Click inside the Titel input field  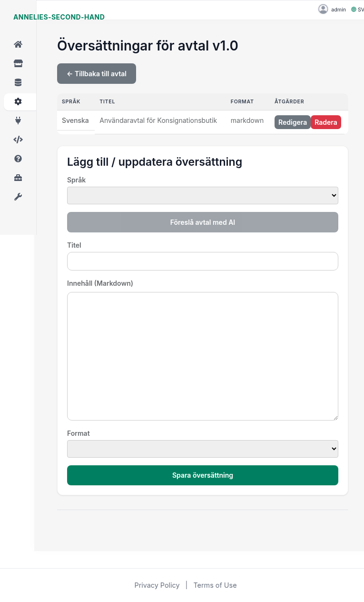[x=202, y=261]
